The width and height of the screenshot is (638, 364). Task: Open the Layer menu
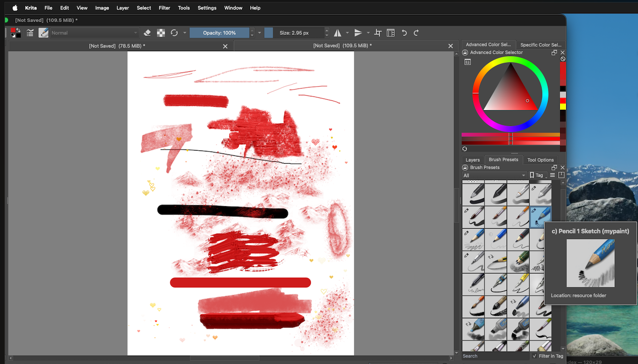tap(123, 8)
